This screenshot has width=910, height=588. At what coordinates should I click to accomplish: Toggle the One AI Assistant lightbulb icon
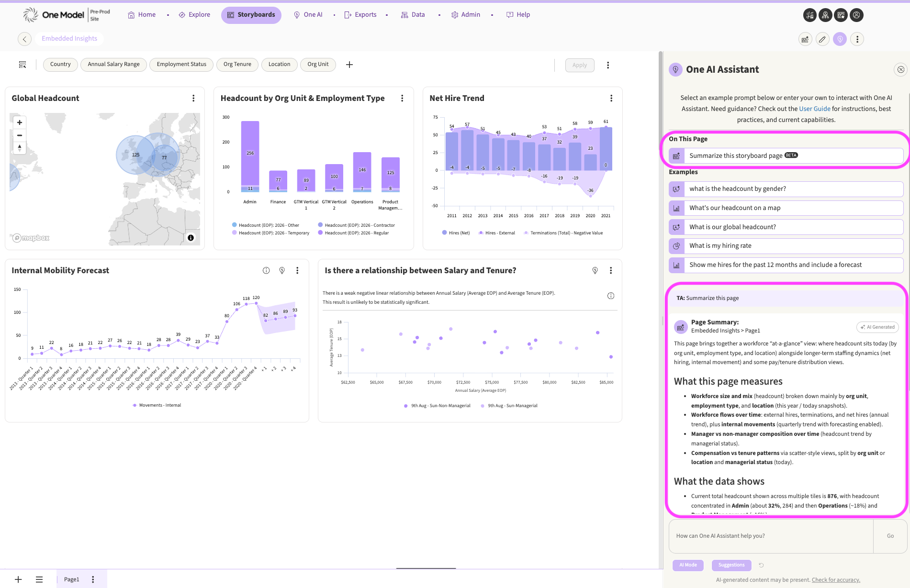[x=840, y=39]
